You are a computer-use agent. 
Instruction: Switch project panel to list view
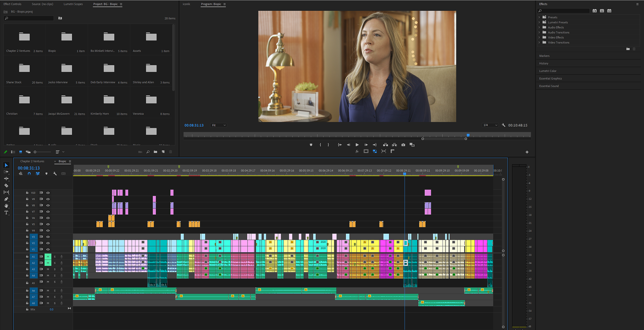13,152
